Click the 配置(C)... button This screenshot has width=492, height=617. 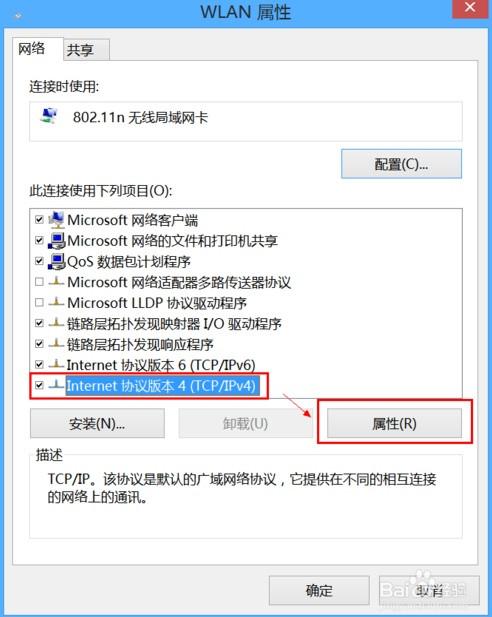pos(401,164)
